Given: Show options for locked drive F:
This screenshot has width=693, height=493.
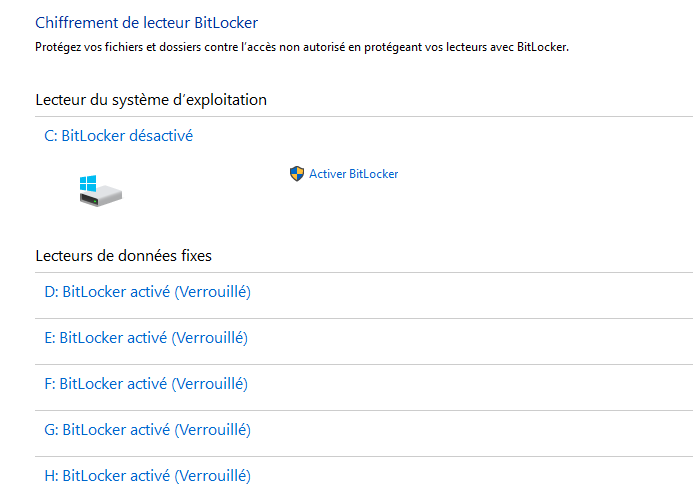Looking at the screenshot, I should tap(146, 384).
